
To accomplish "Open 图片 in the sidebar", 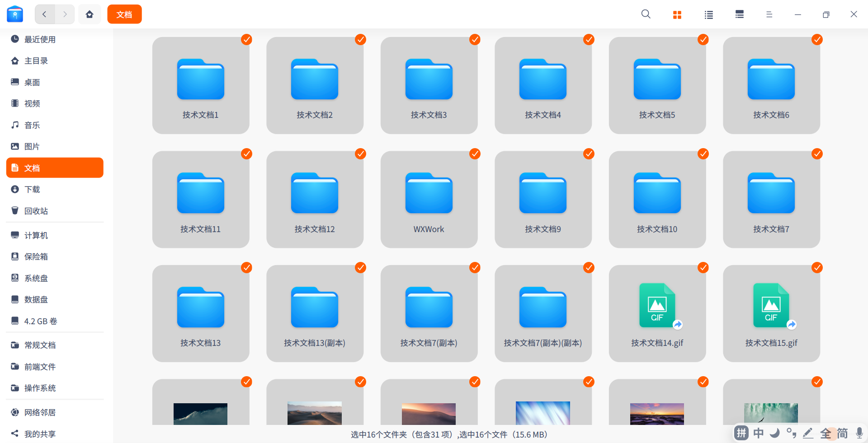I will click(55, 146).
